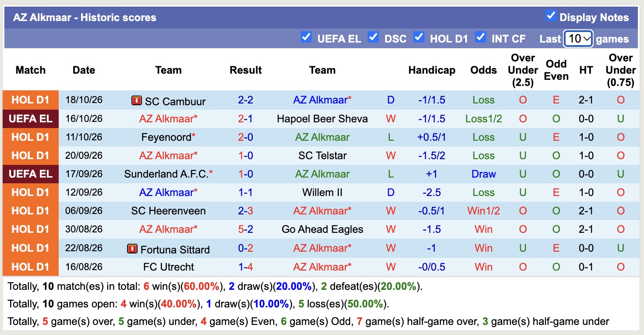Uncheck the UEFA EL filter checkbox
This screenshot has height=335, width=644.
click(306, 37)
